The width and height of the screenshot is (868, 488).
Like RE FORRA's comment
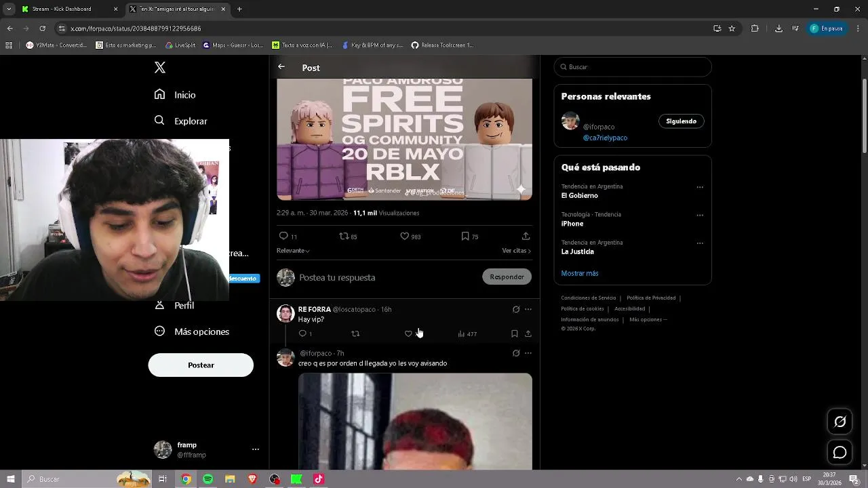coord(408,333)
